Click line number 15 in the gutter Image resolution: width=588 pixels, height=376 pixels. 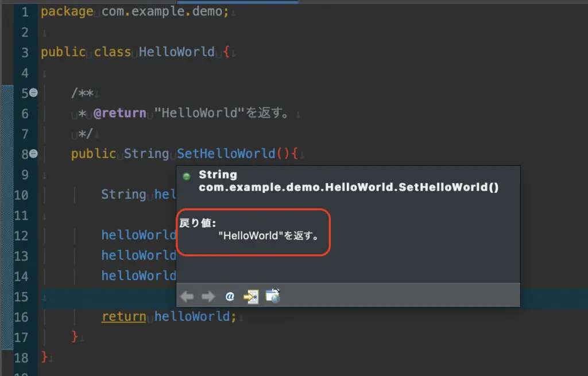pyautogui.click(x=21, y=297)
